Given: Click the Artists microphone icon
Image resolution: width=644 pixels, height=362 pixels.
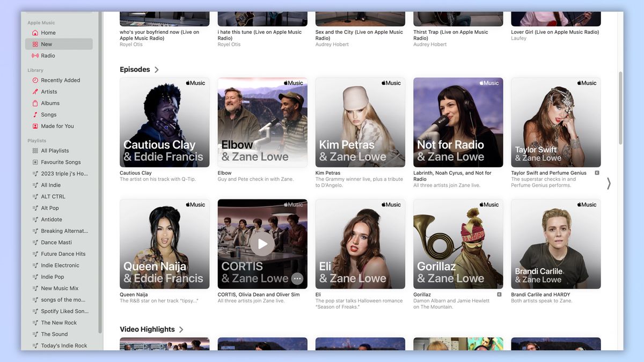Looking at the screenshot, I should click(x=35, y=92).
